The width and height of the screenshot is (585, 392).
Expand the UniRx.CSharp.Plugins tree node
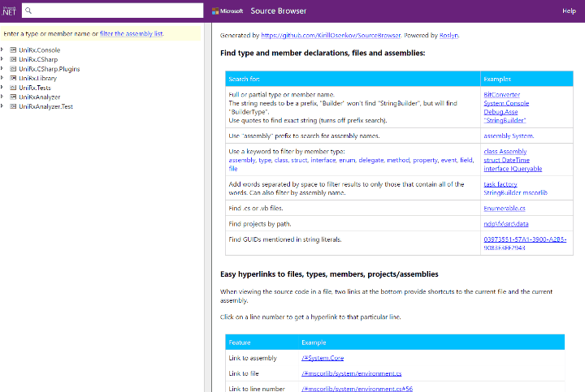coord(2,68)
